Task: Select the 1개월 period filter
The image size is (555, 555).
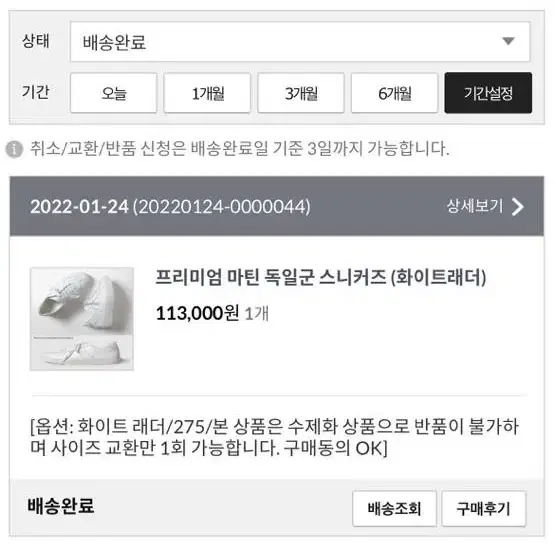Action: coord(207,93)
